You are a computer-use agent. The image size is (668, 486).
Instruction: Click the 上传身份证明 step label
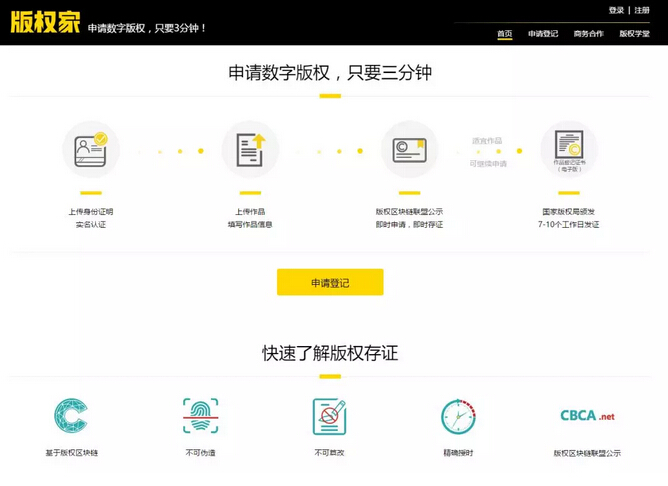(90, 211)
